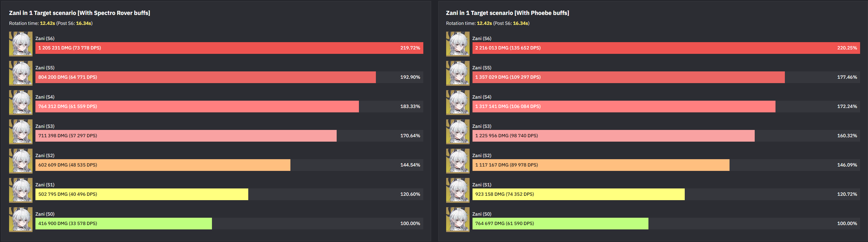The image size is (868, 242).
Task: Click Zani S0 portrait in Spectro Rover chart
Action: coord(20,219)
